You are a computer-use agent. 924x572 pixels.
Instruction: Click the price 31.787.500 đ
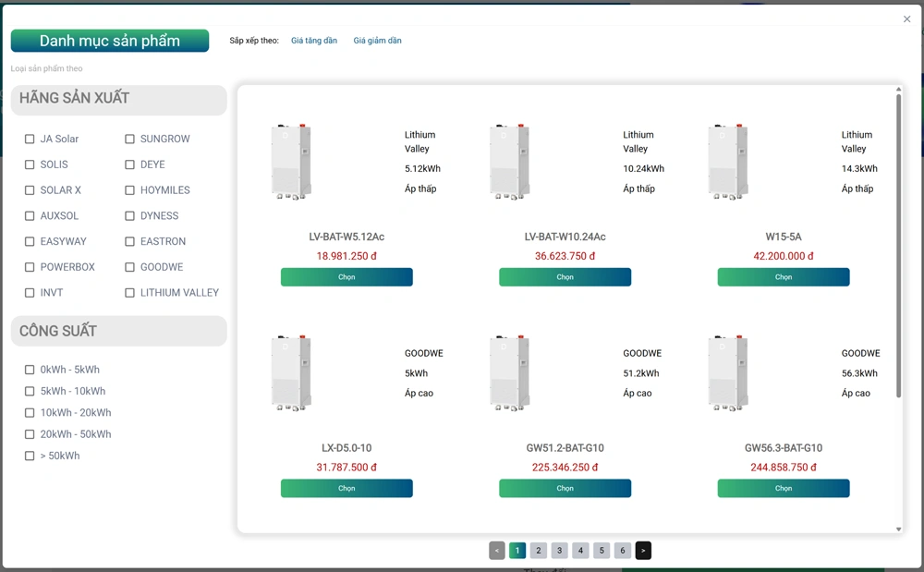[x=346, y=468]
